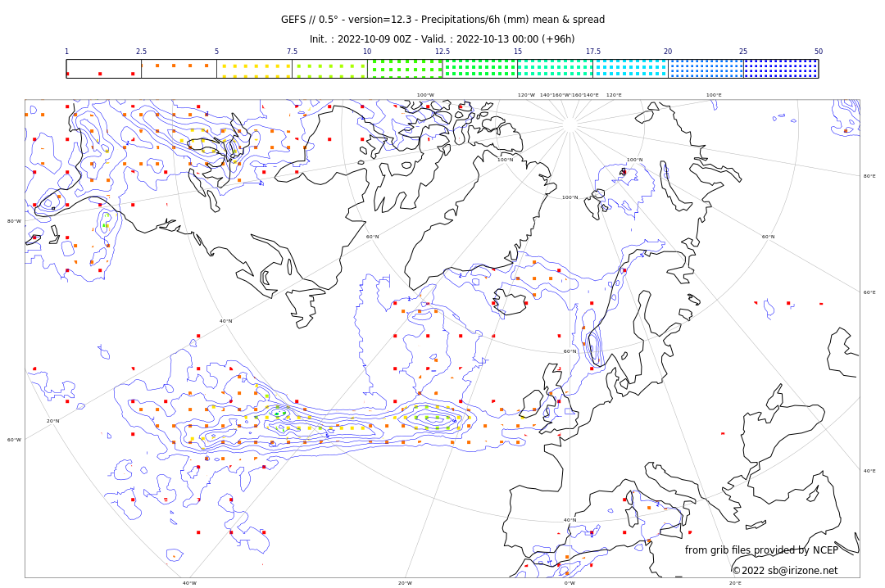Click the 60°W label on left edge
Image resolution: width=885 pixels, height=588 pixels.
click(x=14, y=440)
